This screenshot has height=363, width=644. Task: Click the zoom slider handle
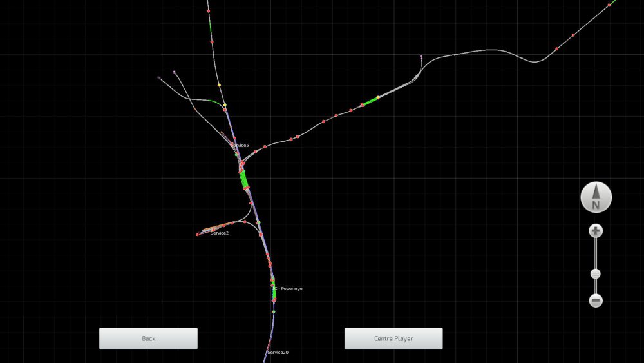click(x=596, y=274)
